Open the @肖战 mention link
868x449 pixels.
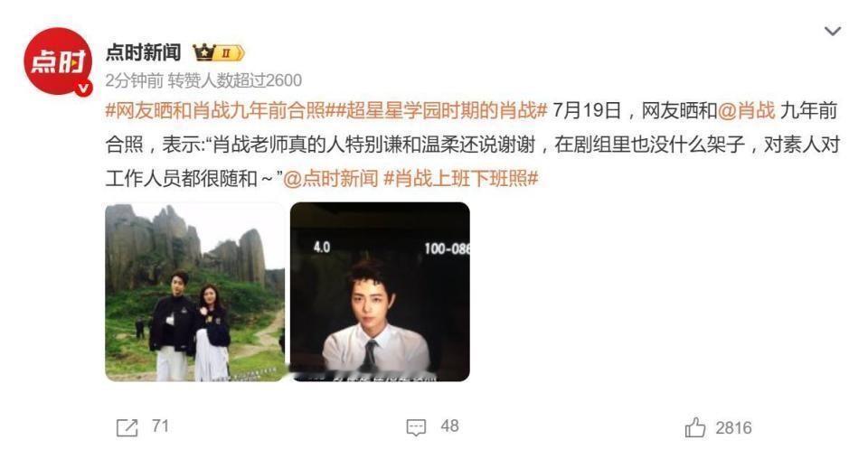point(746,110)
